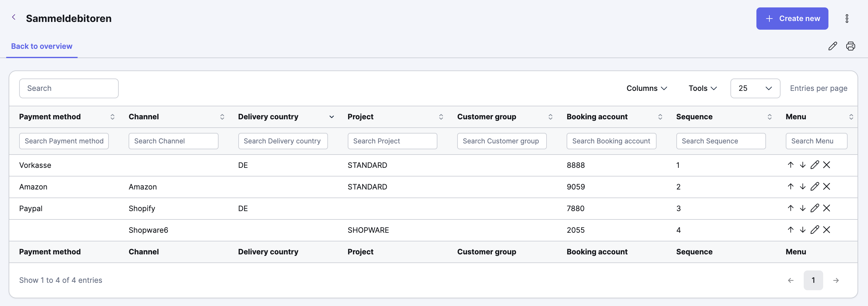Image resolution: width=868 pixels, height=306 pixels.
Task: Focus the Search Project filter
Action: pyautogui.click(x=393, y=141)
